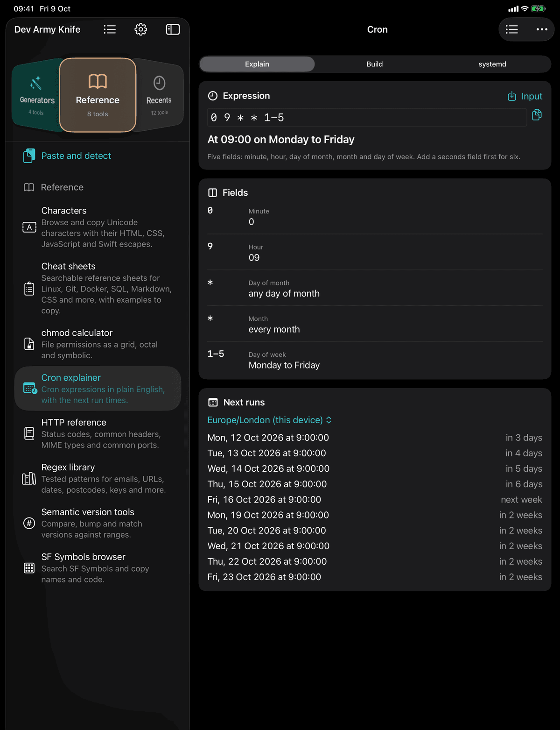560x730 pixels.
Task: Open the Characters tool
Action: 98,227
